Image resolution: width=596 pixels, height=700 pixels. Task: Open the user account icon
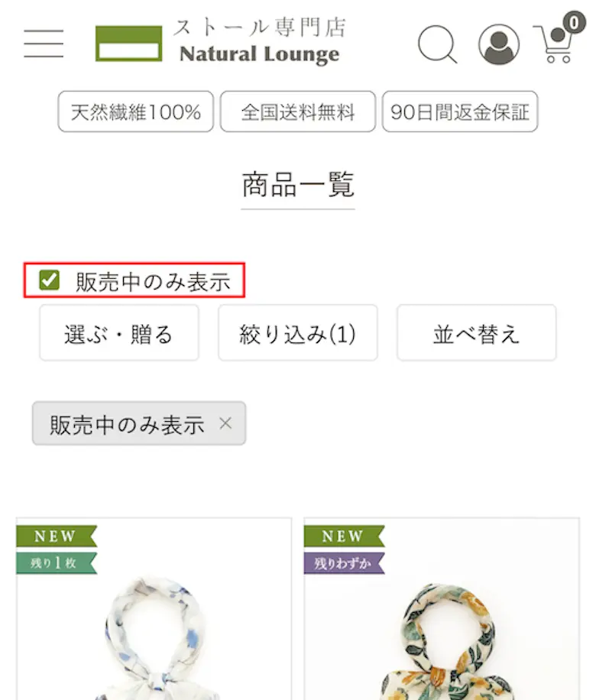[x=499, y=44]
